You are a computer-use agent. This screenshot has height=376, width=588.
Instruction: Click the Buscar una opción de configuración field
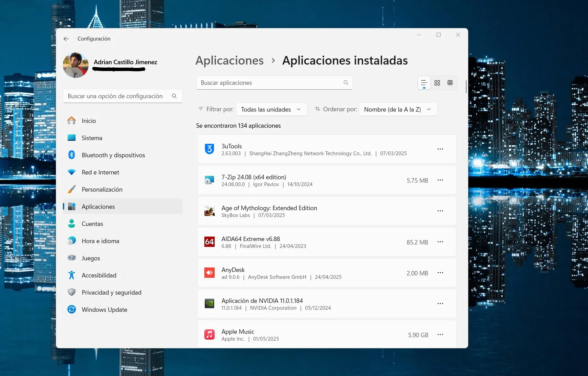123,96
